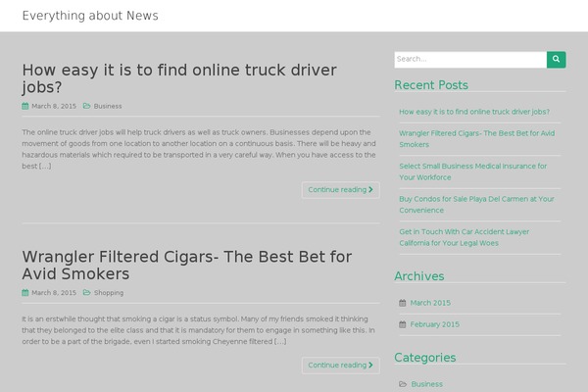Open Buy Condos for Sale Playa Del Carmen link

476,205
